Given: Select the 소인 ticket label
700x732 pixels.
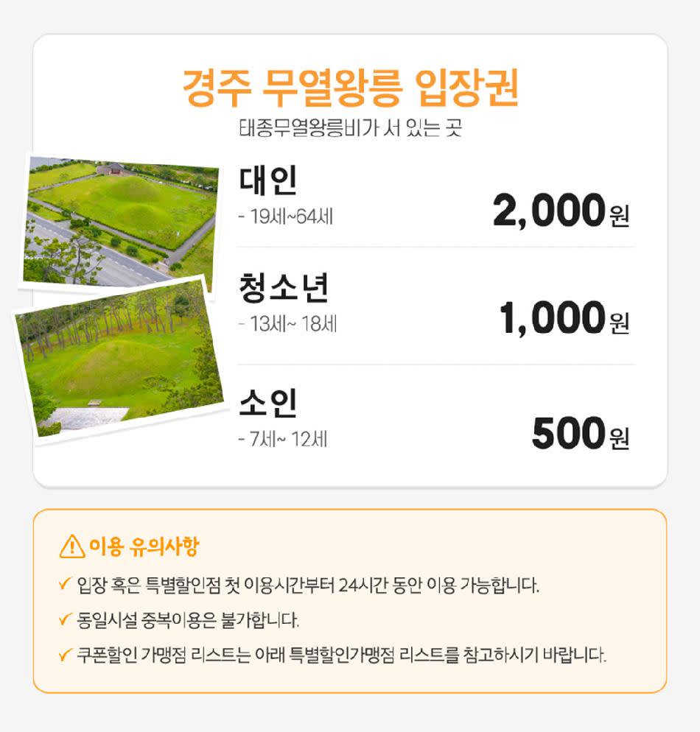Looking at the screenshot, I should pyautogui.click(x=268, y=402).
